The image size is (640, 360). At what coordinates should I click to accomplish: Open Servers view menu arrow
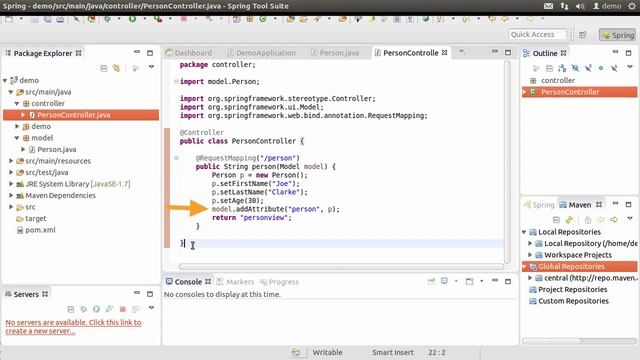point(151,308)
